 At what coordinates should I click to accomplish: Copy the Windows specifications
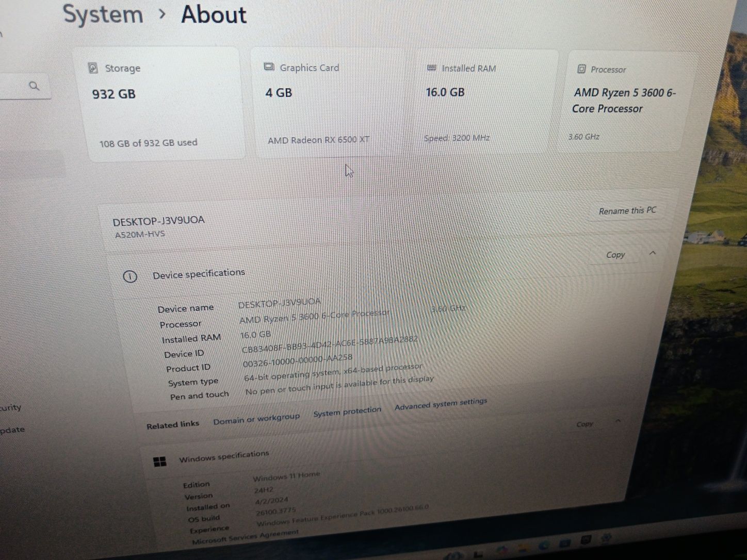pos(584,424)
